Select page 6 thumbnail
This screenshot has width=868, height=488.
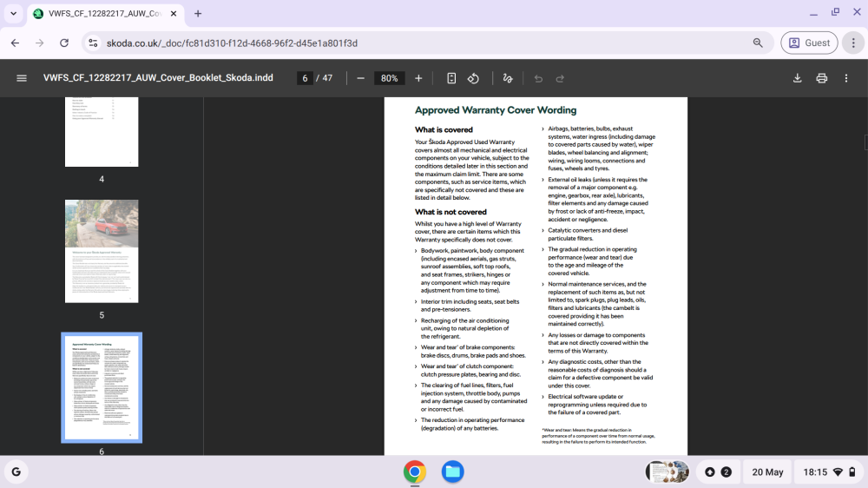[102, 387]
